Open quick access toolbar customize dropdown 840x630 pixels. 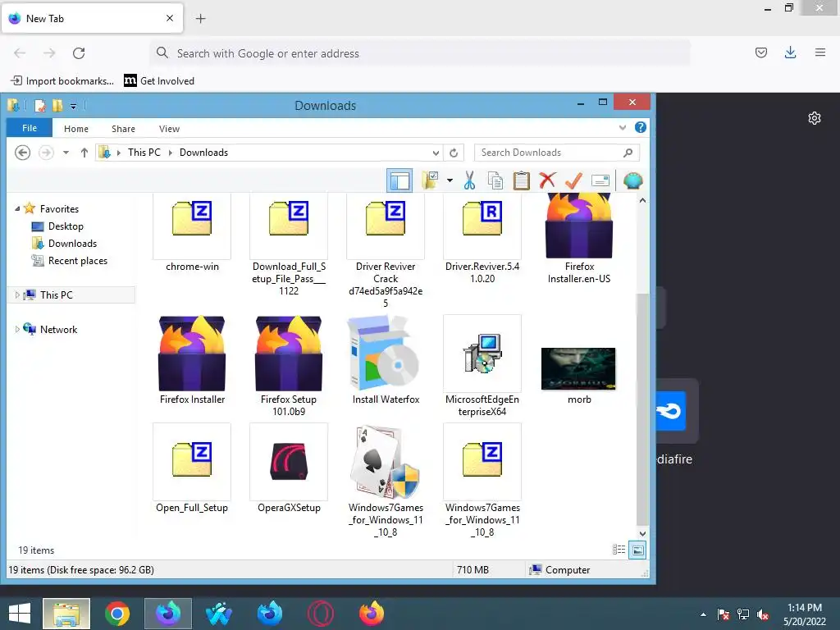tap(73, 106)
